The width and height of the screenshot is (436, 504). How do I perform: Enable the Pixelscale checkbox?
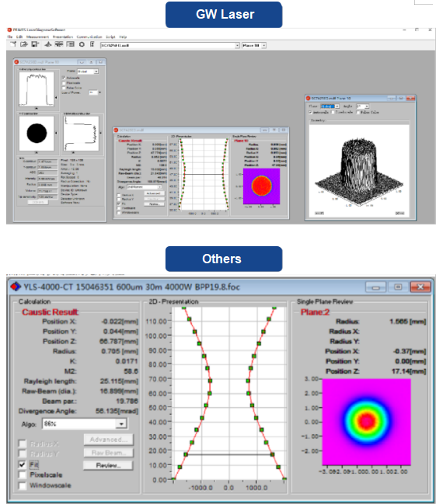(x=23, y=474)
